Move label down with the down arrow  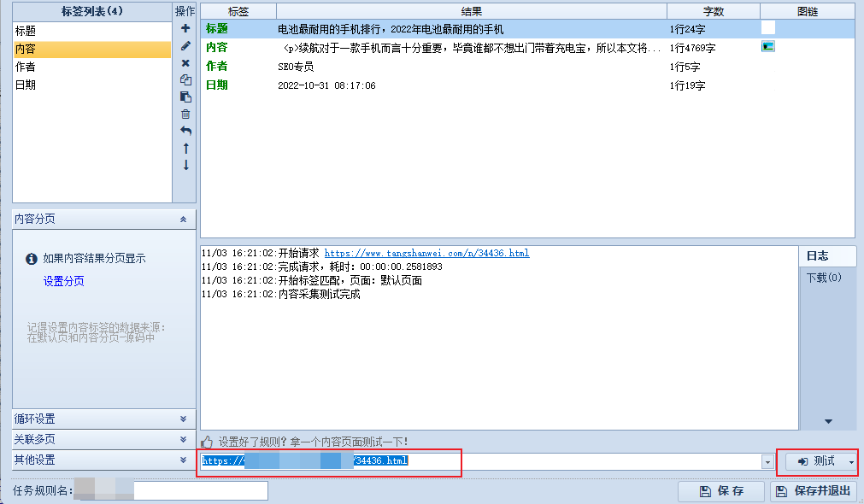185,165
